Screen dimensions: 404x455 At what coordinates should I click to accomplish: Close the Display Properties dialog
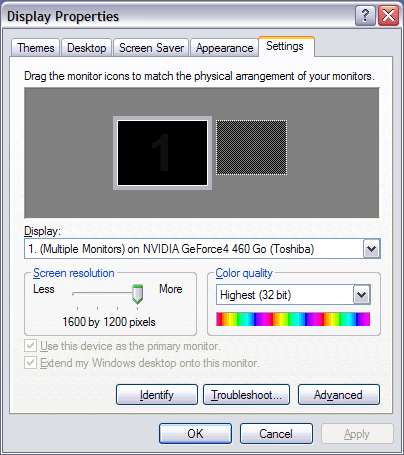(389, 15)
